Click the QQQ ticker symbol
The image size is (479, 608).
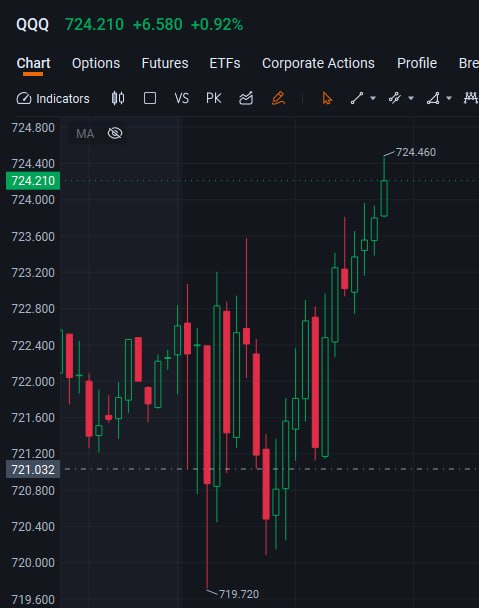click(x=33, y=25)
